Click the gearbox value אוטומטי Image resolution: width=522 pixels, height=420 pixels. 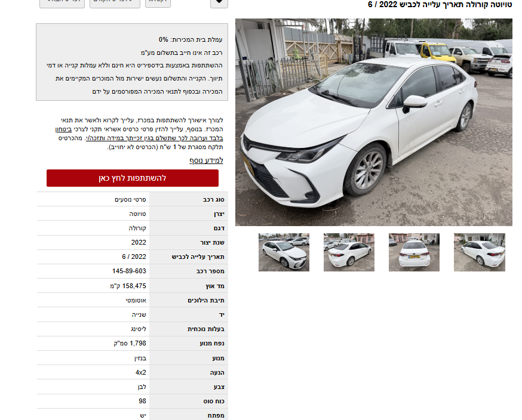tap(136, 300)
